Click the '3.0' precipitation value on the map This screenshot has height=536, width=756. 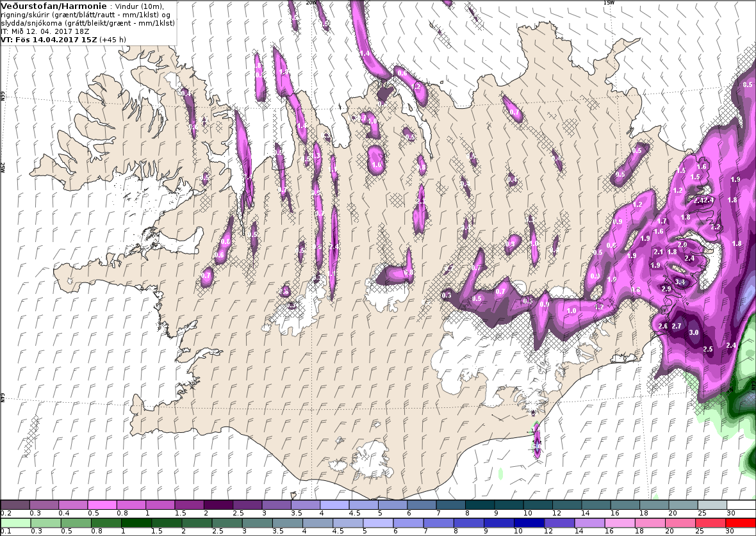pyautogui.click(x=694, y=332)
